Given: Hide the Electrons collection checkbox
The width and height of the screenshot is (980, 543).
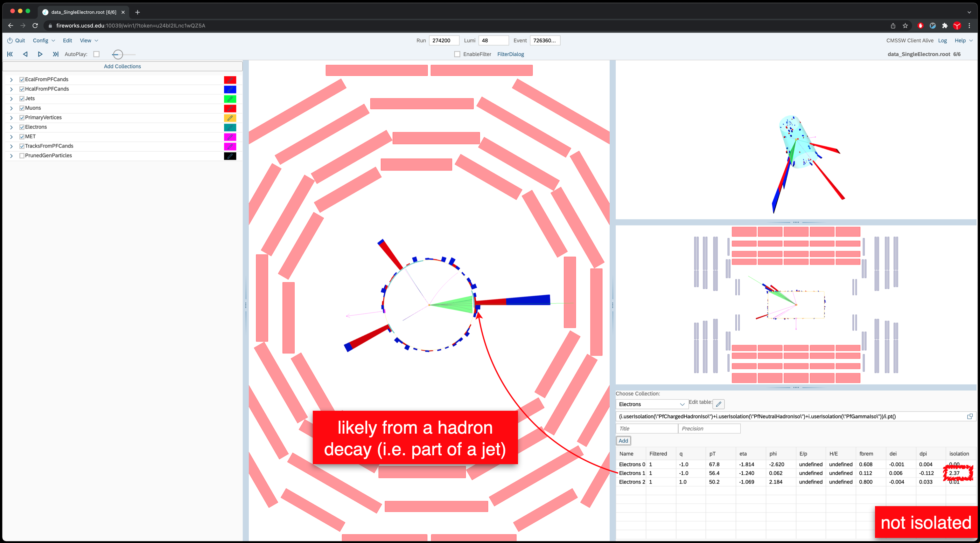Looking at the screenshot, I should 22,127.
